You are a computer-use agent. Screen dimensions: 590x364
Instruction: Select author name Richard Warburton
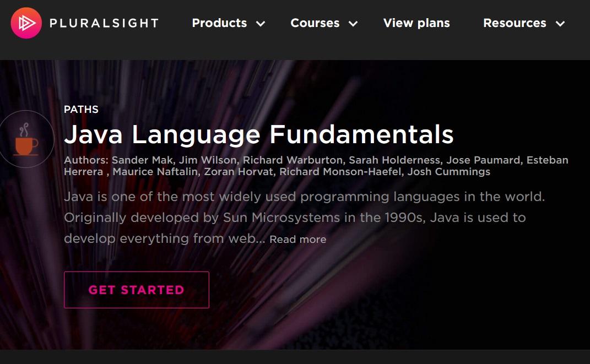(293, 160)
